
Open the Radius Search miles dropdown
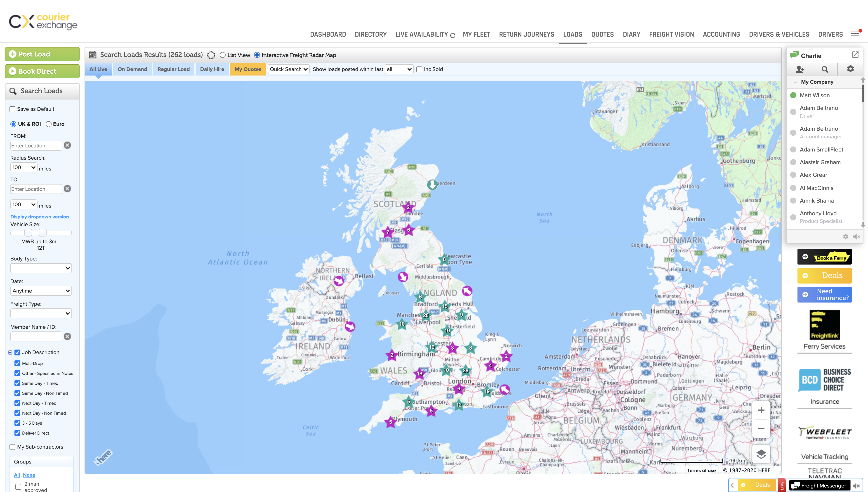click(x=24, y=167)
